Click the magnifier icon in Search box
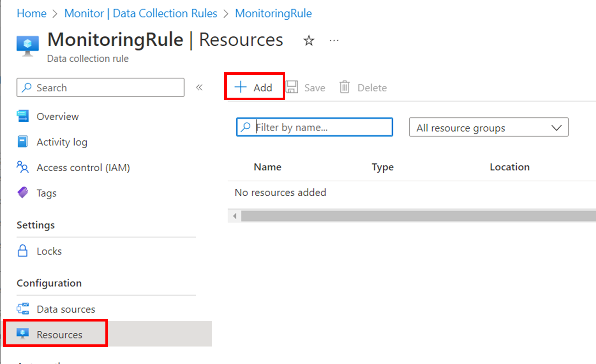The width and height of the screenshot is (596, 364). [x=27, y=87]
